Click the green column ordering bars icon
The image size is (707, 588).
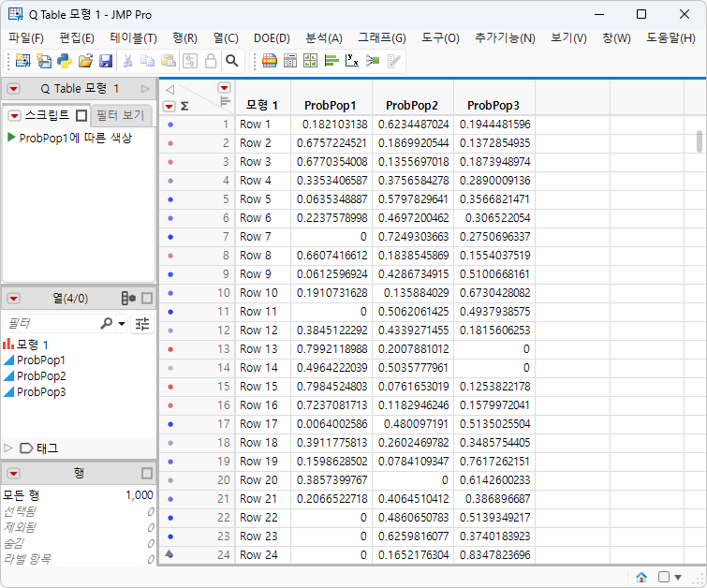click(x=225, y=100)
